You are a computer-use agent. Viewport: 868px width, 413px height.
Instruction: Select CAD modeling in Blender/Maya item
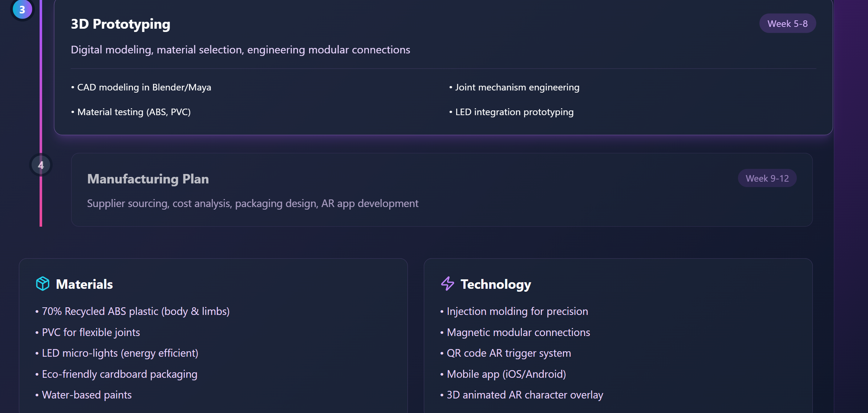click(x=144, y=88)
